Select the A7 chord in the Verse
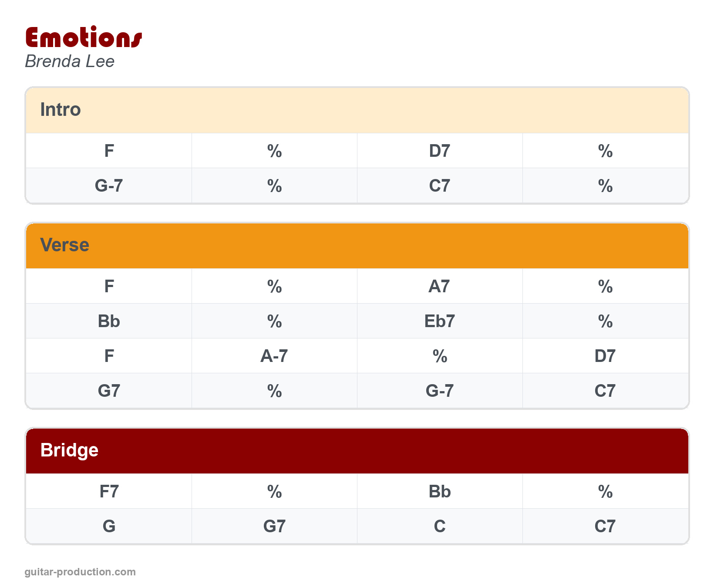 coord(439,287)
